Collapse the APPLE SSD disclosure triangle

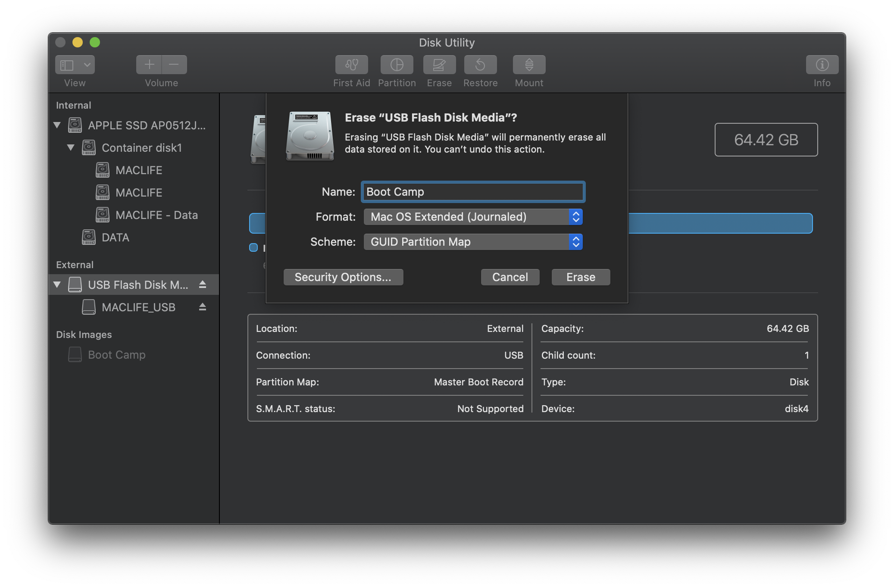tap(57, 125)
